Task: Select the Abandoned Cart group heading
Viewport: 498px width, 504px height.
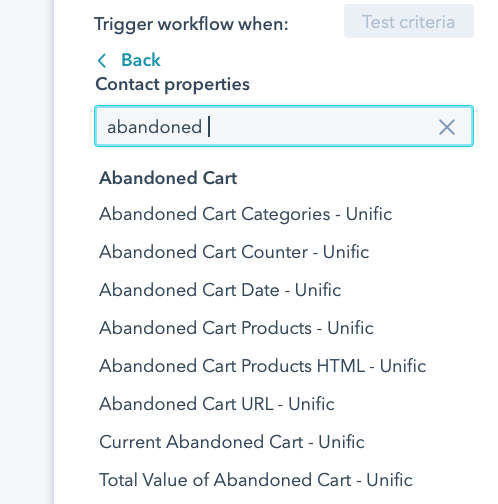Action: click(x=168, y=178)
